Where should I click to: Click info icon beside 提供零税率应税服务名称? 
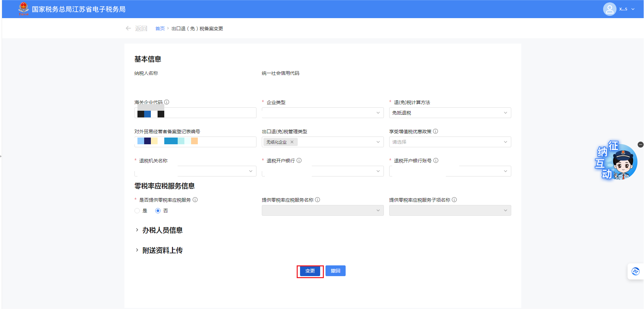pos(317,200)
